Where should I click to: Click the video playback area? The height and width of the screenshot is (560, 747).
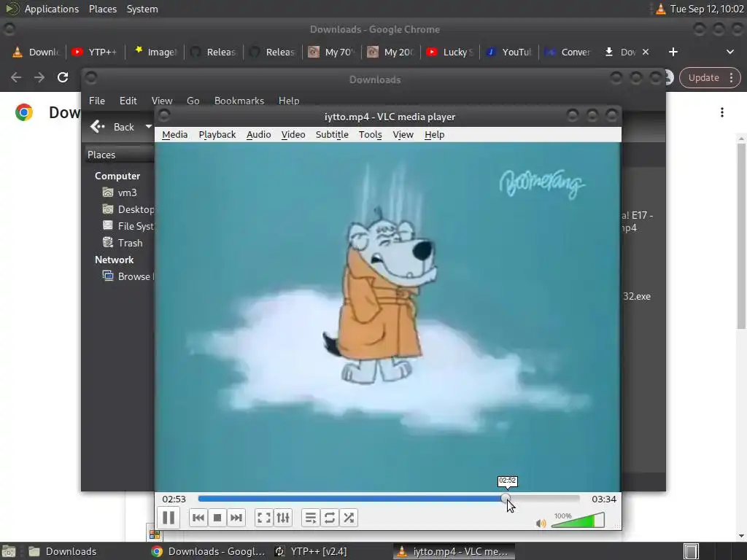388,316
